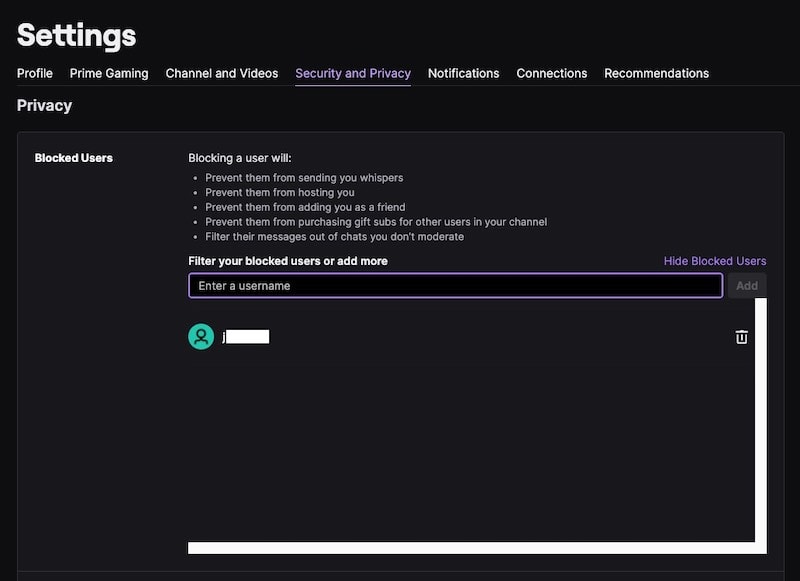Delete the blocked user with trash icon
Viewport: 800px width, 581px height.
[741, 337]
